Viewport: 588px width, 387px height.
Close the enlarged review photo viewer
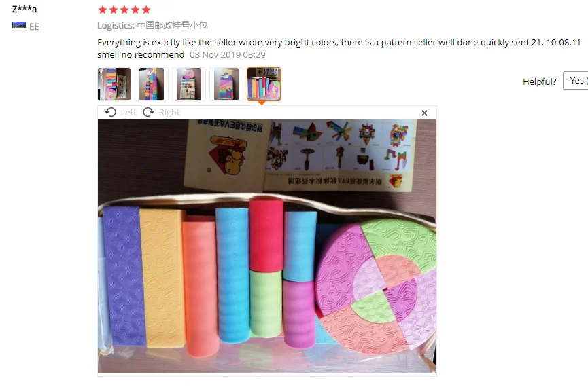pyautogui.click(x=424, y=113)
